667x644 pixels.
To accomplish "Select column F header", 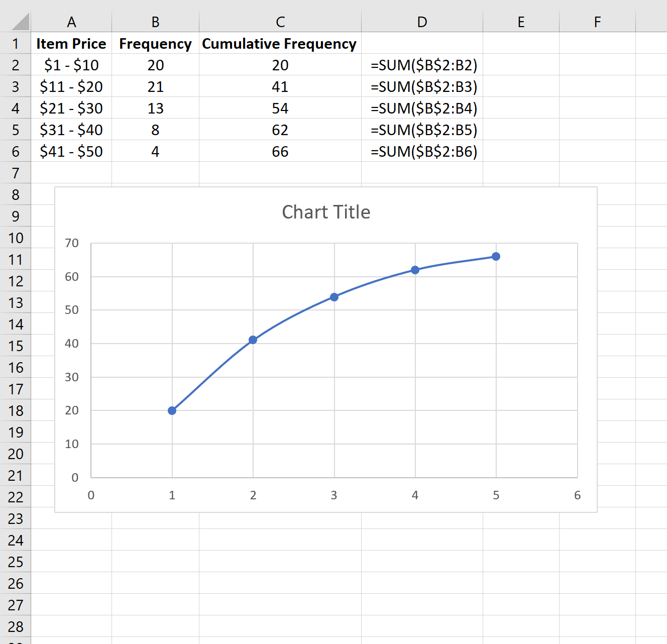I will click(x=597, y=22).
